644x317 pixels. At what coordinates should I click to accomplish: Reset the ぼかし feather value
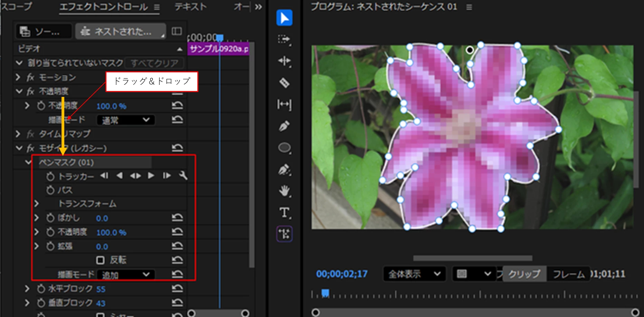click(177, 218)
